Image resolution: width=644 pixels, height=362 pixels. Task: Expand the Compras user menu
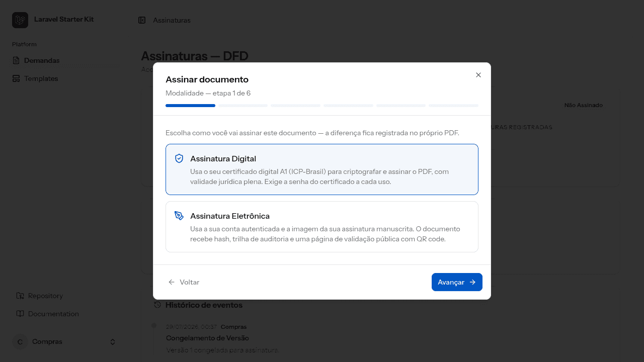pyautogui.click(x=64, y=341)
